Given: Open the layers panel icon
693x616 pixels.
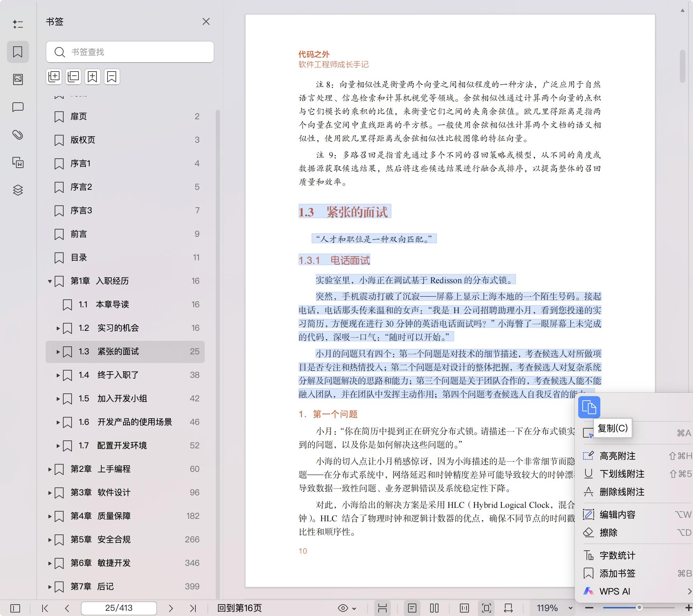Looking at the screenshot, I should (x=18, y=190).
